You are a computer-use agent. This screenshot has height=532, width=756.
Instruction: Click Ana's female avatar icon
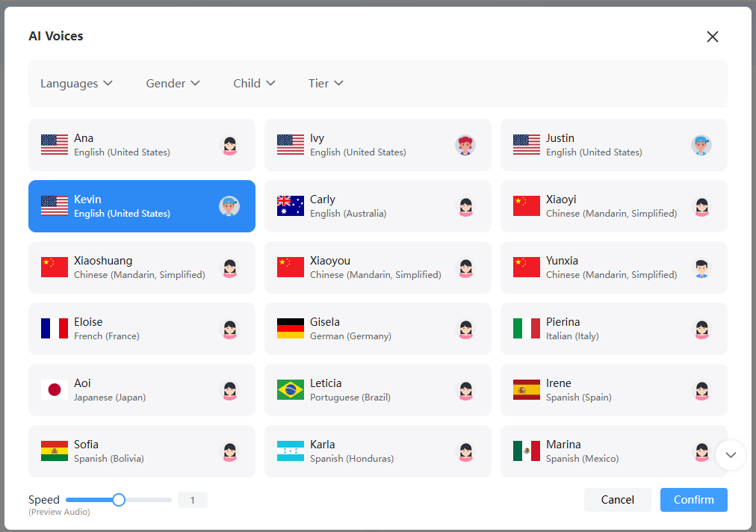[x=229, y=145]
